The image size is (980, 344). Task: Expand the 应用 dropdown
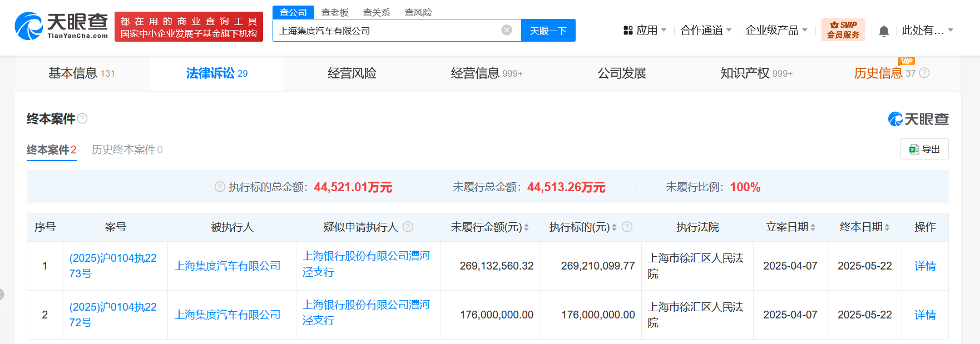pyautogui.click(x=664, y=30)
